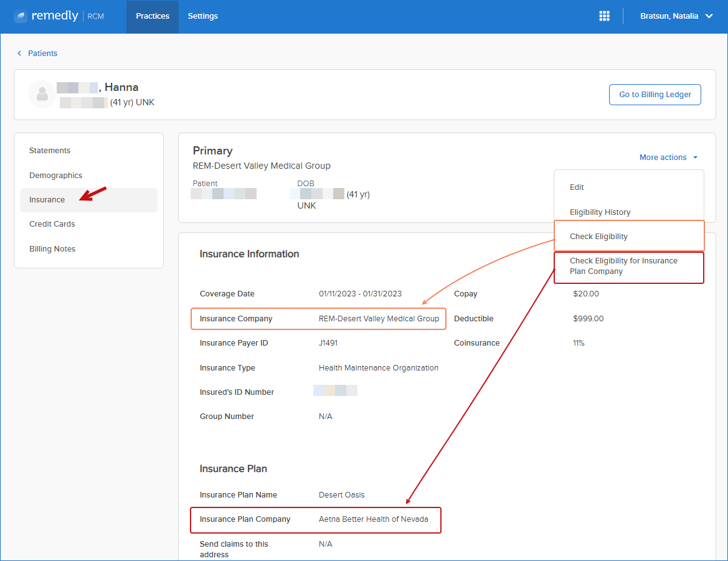Click the back chevron beside Patients
Image resolution: width=728 pixels, height=561 pixels.
[19, 54]
